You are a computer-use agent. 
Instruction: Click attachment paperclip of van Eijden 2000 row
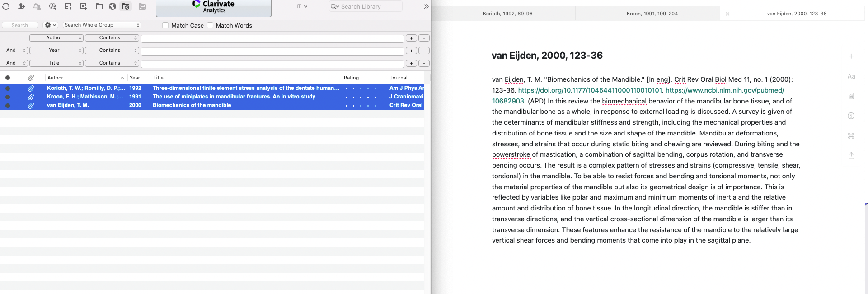pyautogui.click(x=31, y=106)
